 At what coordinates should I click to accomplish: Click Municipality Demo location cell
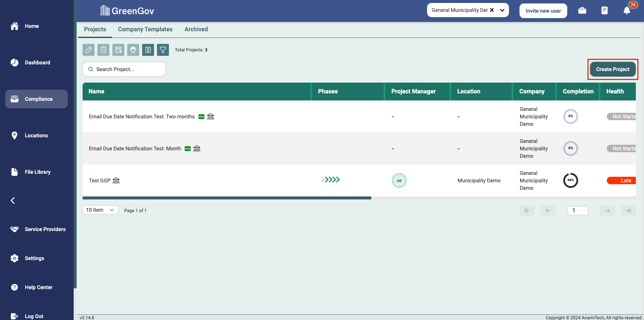click(x=479, y=180)
